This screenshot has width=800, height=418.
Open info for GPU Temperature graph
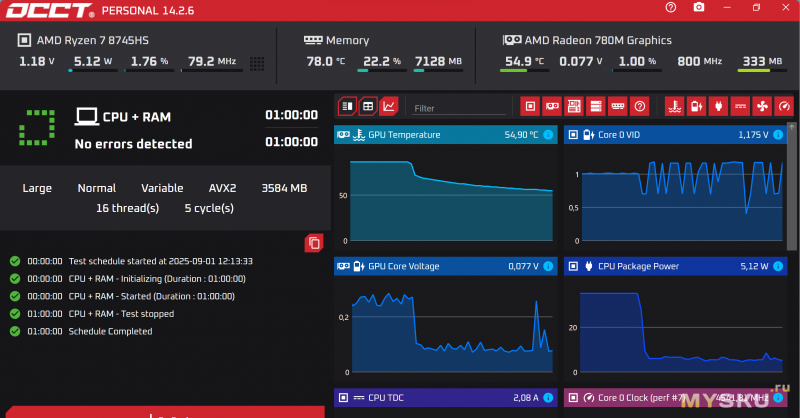coord(548,135)
